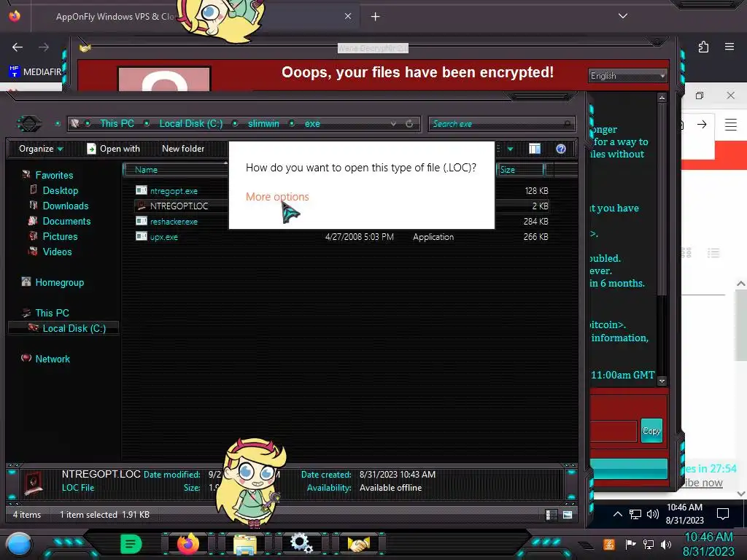
Task: Select ntregopt.exe file
Action: 174,191
